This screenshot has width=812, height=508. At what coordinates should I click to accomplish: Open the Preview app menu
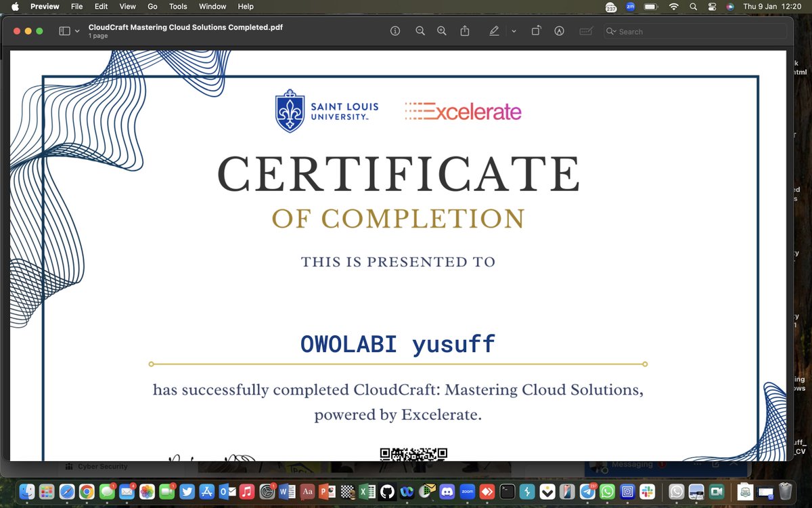[x=45, y=7]
